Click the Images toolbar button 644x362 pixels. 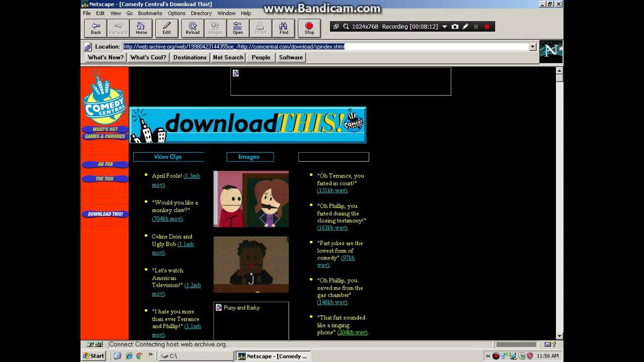[215, 28]
